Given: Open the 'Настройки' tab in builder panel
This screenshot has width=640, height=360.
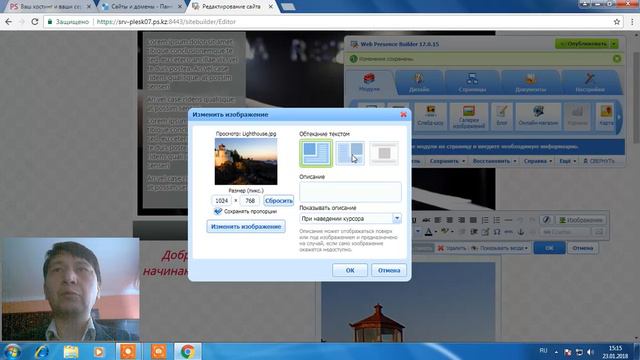Looking at the screenshot, I should 590,82.
